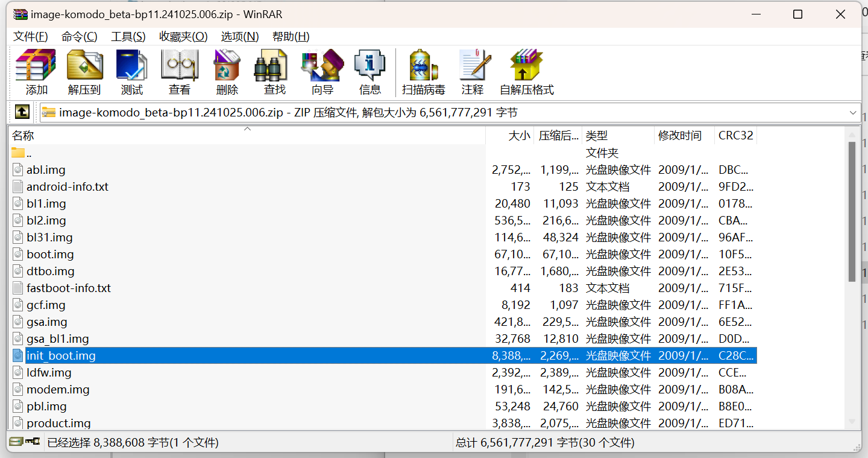Image resolution: width=868 pixels, height=458 pixels.
Task: Open the Favorites (收藏夹) menu
Action: click(x=183, y=37)
